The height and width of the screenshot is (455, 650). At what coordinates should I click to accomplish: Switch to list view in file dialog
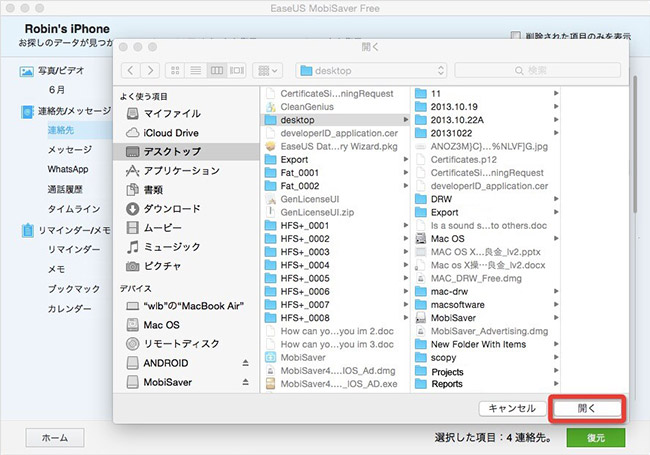[x=196, y=70]
